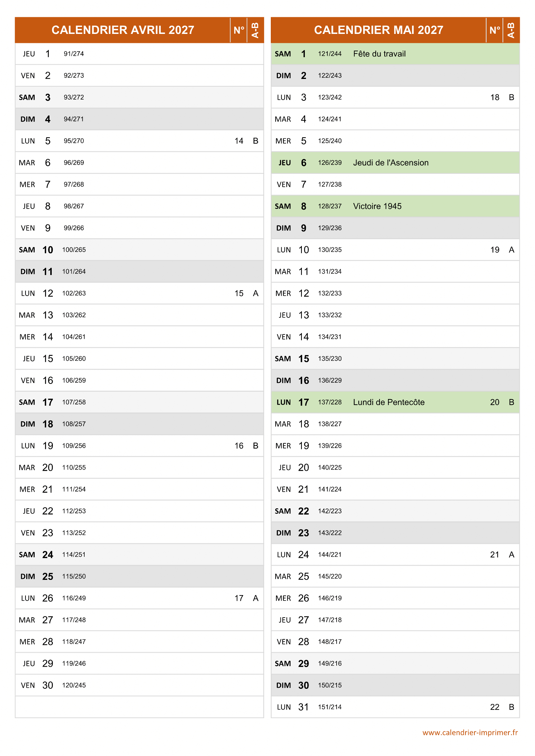The image size is (535, 756).
Task: Click the empty row below April 30
Action: pyautogui.click(x=139, y=707)
